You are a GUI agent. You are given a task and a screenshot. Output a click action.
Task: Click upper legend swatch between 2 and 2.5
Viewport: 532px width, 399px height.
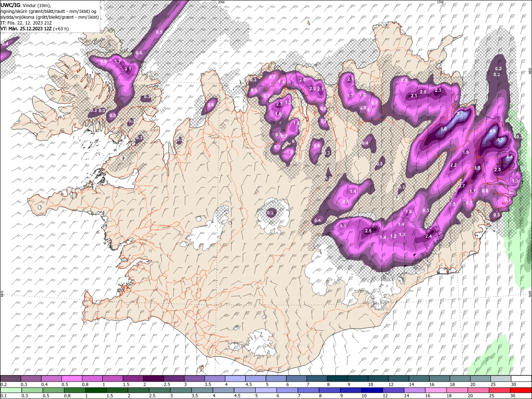153,379
